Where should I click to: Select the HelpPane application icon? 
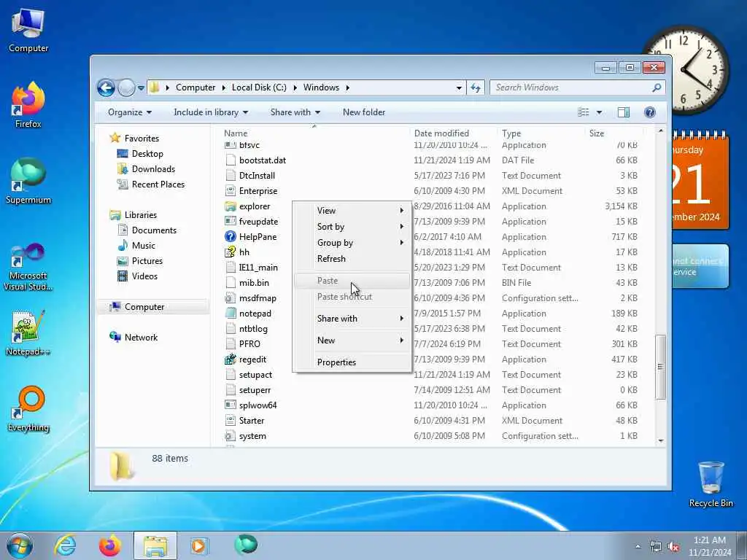click(231, 237)
